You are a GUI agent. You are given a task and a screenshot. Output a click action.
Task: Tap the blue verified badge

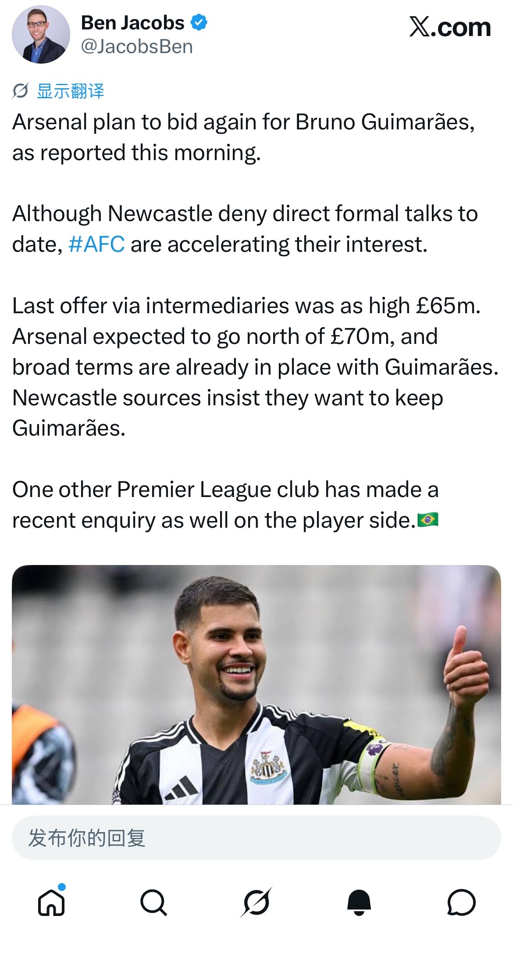(199, 22)
